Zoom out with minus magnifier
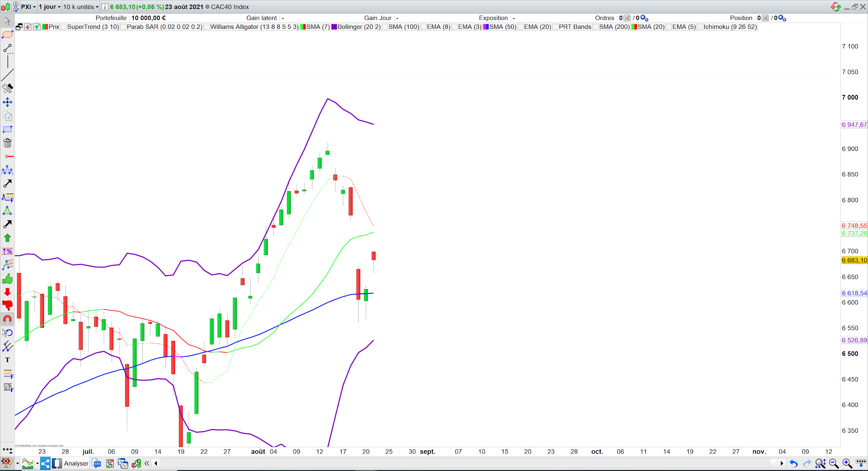868x471 pixels. coord(834,463)
